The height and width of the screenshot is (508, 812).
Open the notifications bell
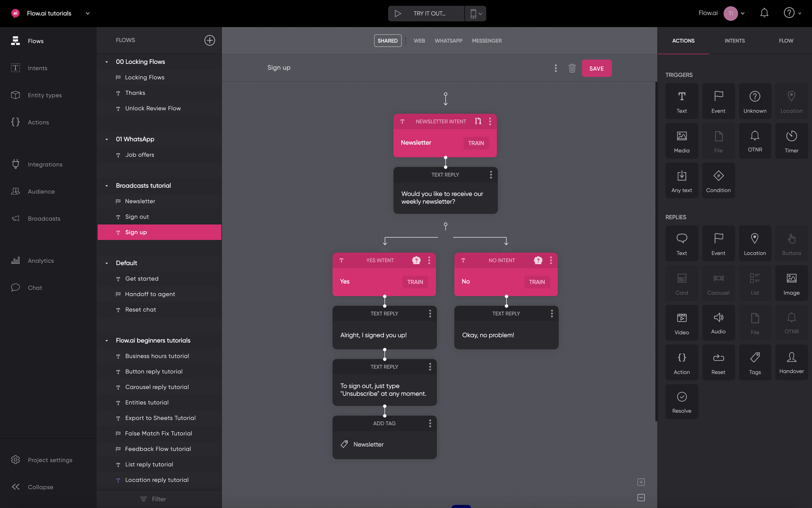tap(764, 13)
